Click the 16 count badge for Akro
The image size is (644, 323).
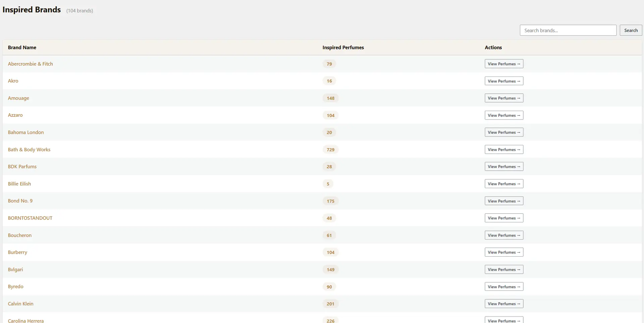coord(329,81)
